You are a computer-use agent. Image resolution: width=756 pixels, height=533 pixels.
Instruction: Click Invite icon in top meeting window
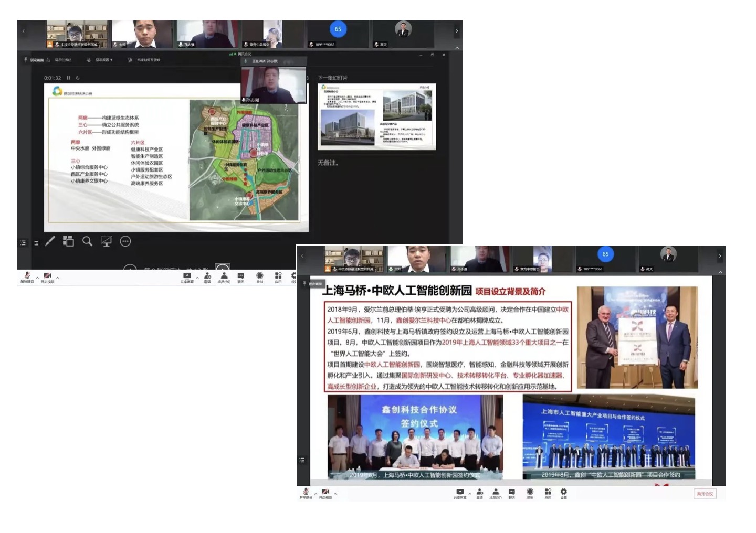click(207, 278)
